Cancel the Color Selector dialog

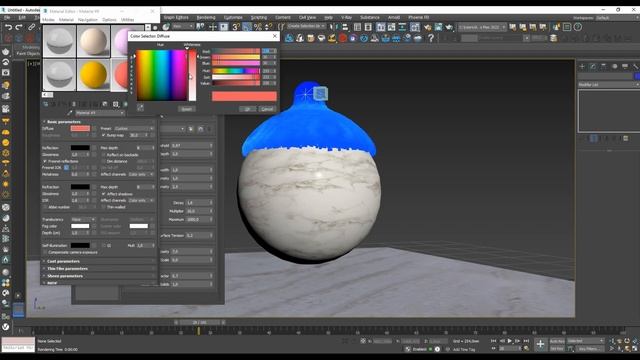[267, 109]
